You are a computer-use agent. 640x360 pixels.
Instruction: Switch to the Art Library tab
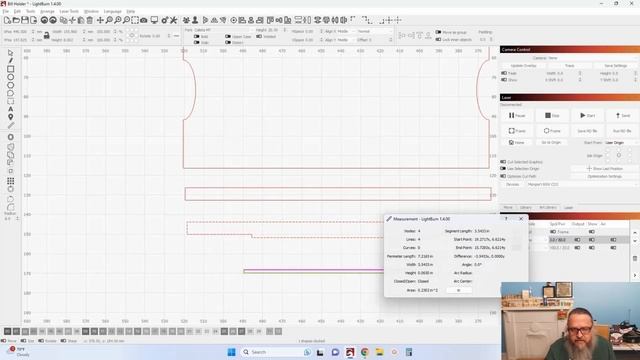[x=548, y=207]
